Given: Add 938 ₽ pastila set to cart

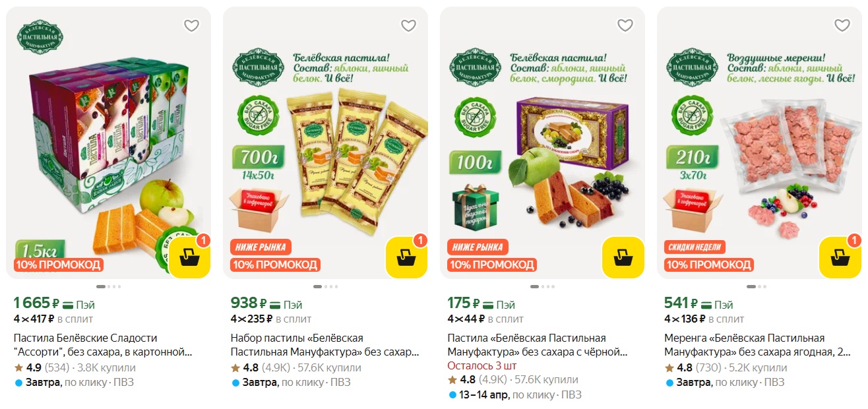Looking at the screenshot, I should click(x=406, y=257).
